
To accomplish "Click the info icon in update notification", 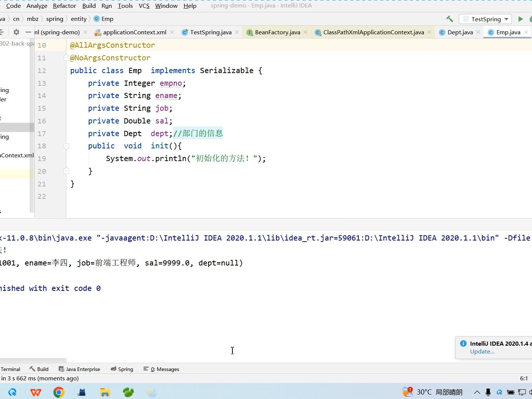I will (463, 343).
